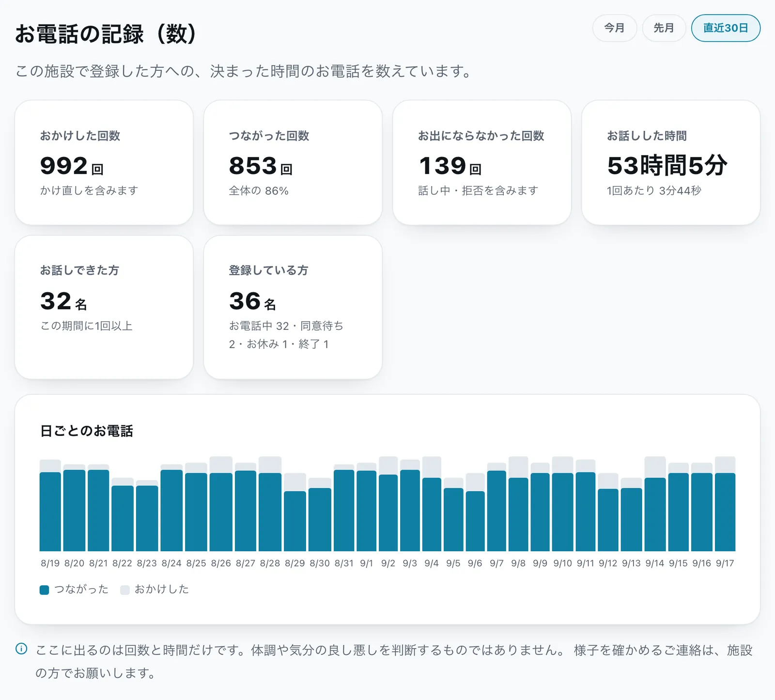Click the chart bar for 8/26
This screenshot has height=700, width=775.
click(221, 504)
